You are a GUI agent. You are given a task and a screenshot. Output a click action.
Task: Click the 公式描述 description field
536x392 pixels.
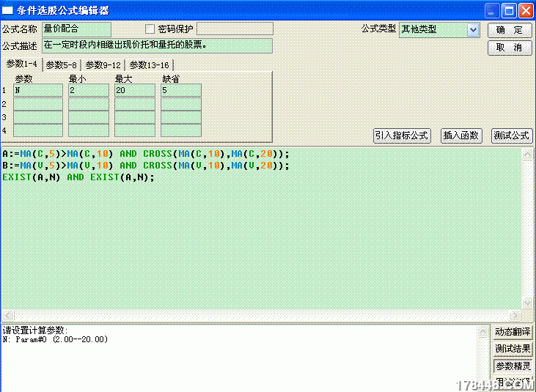[x=157, y=45]
